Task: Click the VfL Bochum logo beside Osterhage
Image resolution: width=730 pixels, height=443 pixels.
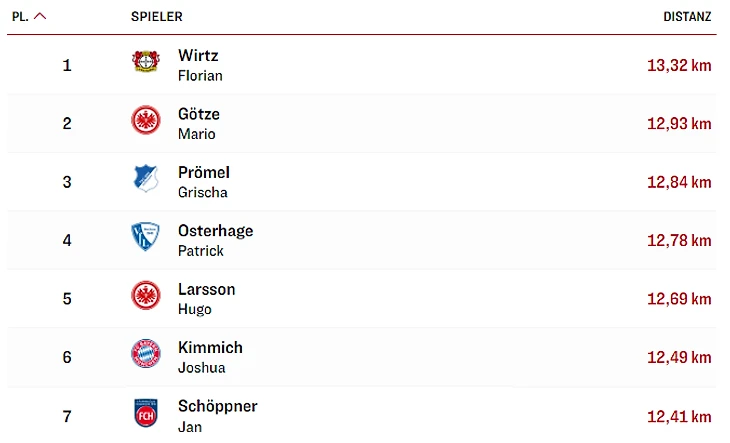Action: 146,238
